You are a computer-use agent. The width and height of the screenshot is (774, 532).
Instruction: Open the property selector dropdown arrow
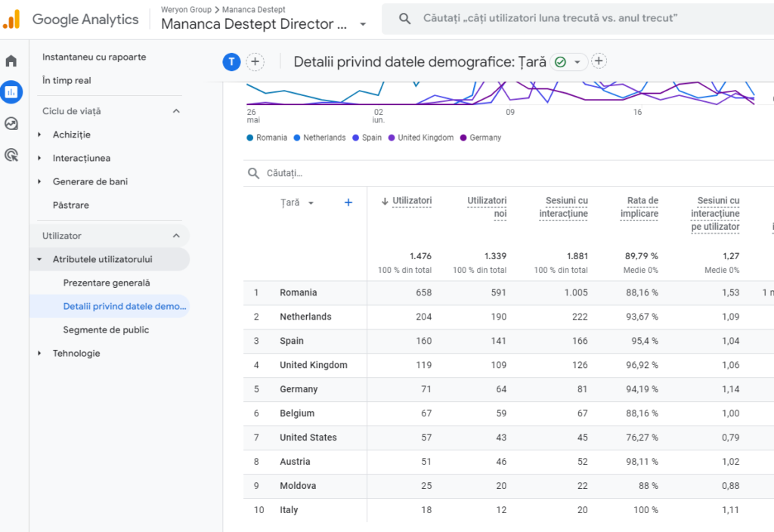tap(363, 24)
